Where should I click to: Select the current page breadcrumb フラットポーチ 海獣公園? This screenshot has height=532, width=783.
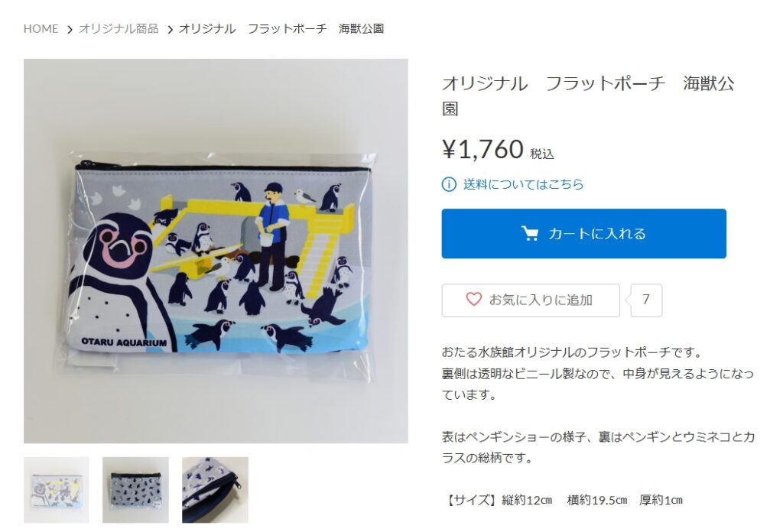281,29
